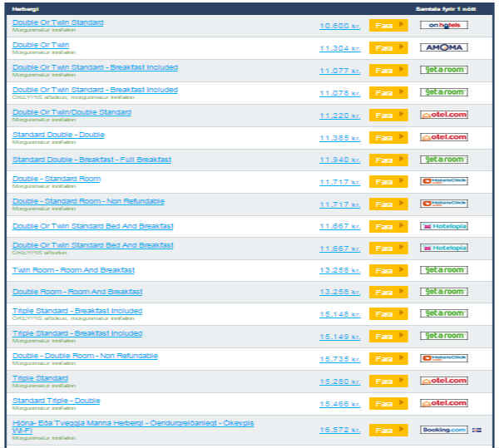Click otel.com logo in Triple Standard row

point(444,381)
